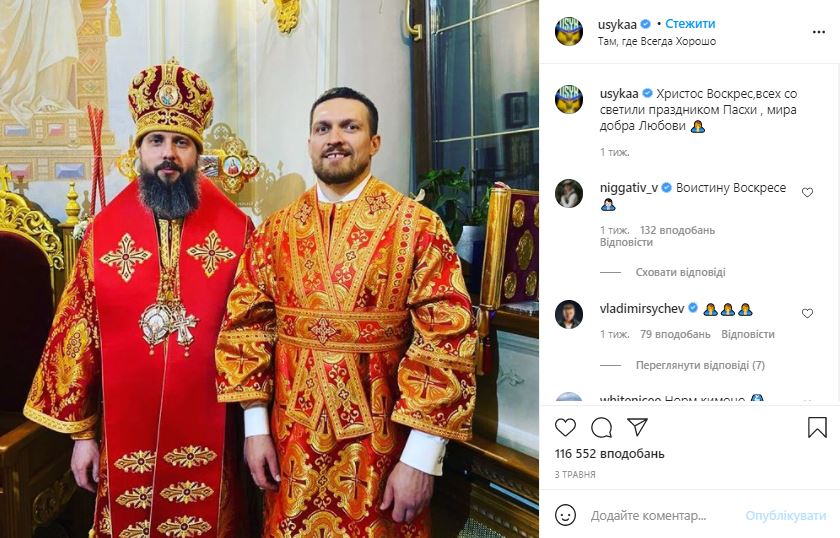Expand Переглянути відповіді (7)

tap(700, 365)
